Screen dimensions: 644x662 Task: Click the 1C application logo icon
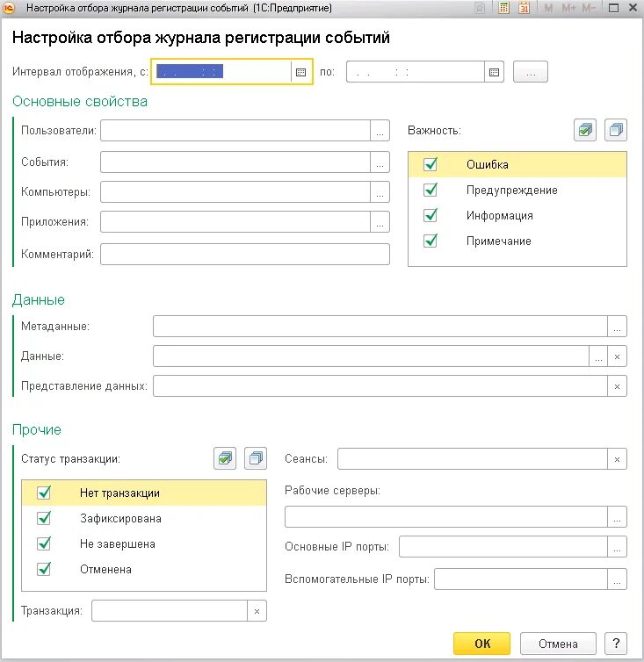pyautogui.click(x=9, y=8)
